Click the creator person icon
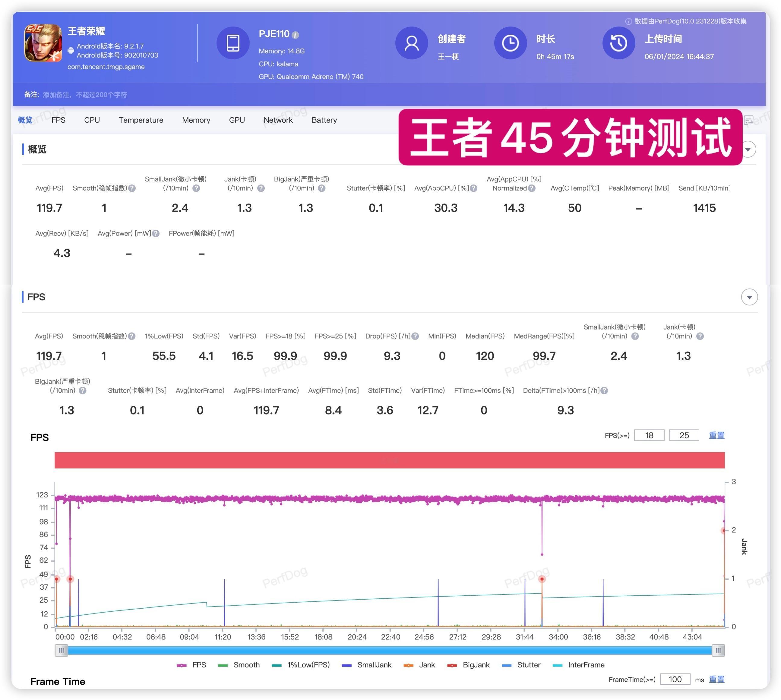The height and width of the screenshot is (700, 781). (x=412, y=43)
